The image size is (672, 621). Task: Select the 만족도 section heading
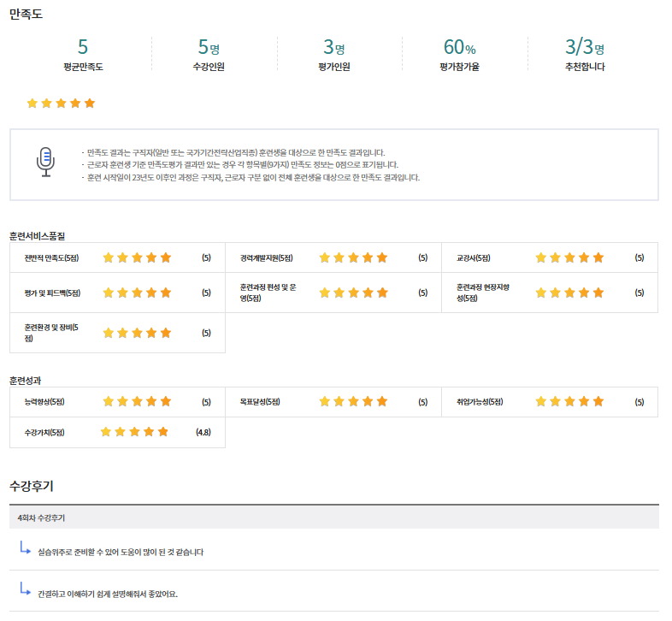(x=26, y=14)
